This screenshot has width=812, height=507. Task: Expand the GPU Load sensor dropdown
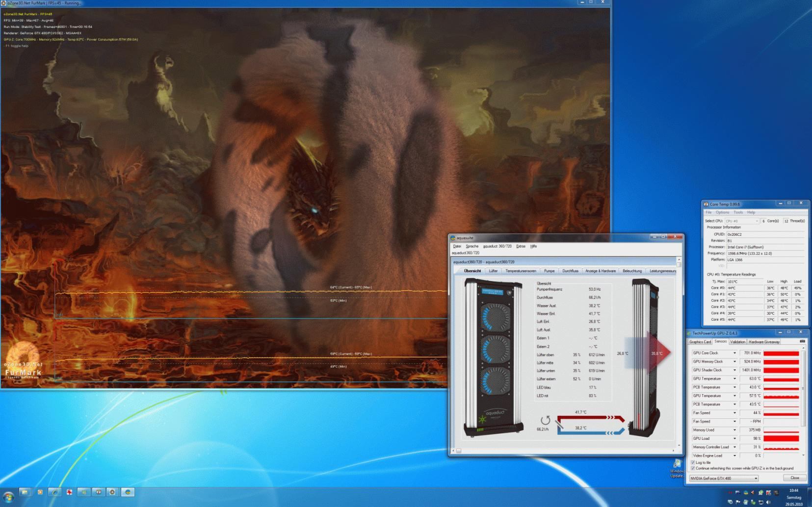(x=734, y=438)
